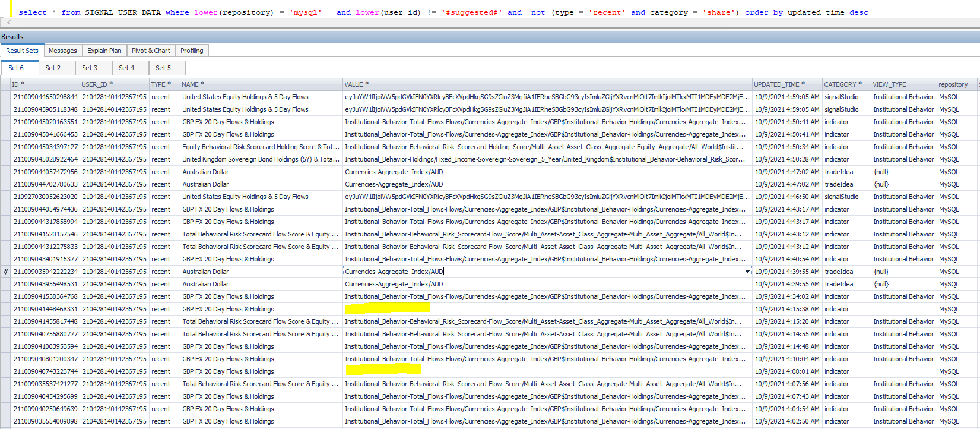Select ID cell 211009045028922464
980x429 pixels.
tap(46, 159)
